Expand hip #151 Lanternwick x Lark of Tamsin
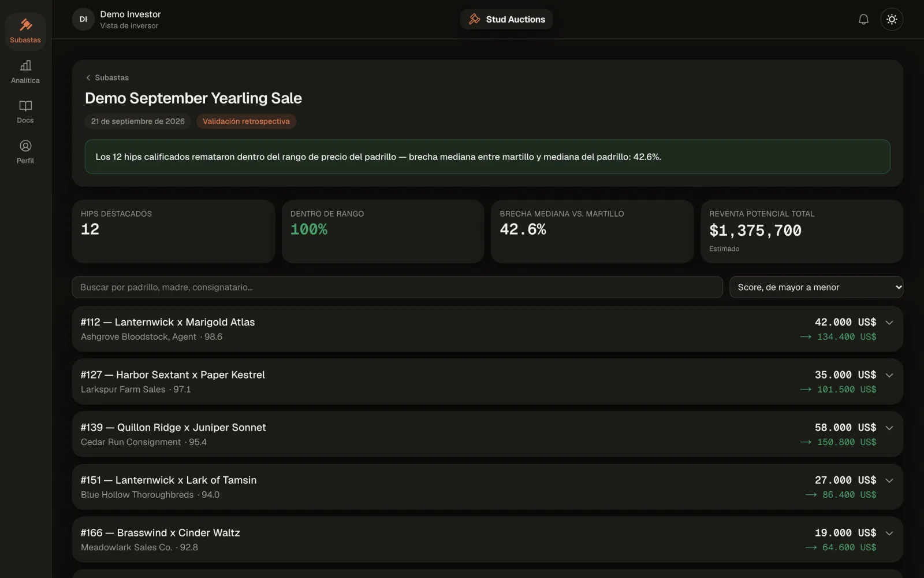The image size is (924, 578). [487, 487]
